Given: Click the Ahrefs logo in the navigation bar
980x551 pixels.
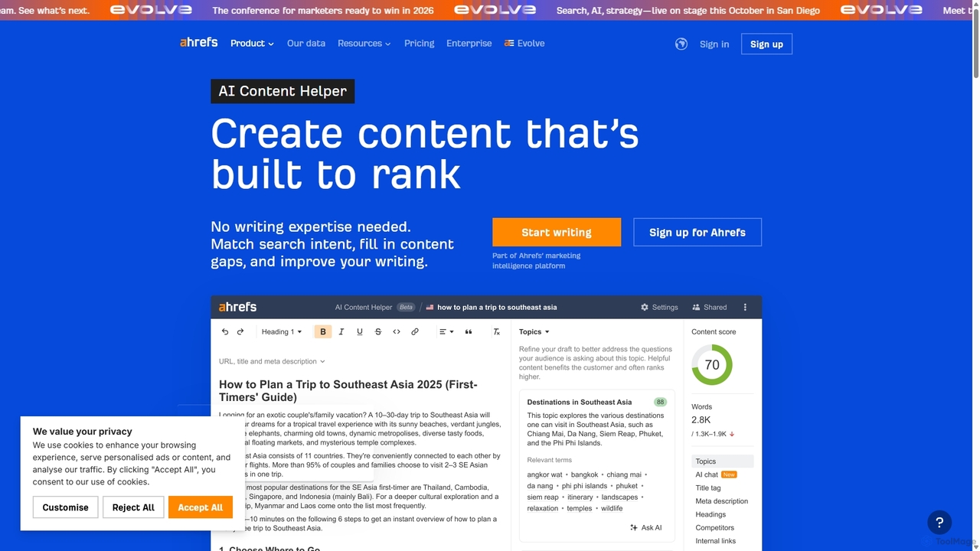Looking at the screenshot, I should coord(199,43).
